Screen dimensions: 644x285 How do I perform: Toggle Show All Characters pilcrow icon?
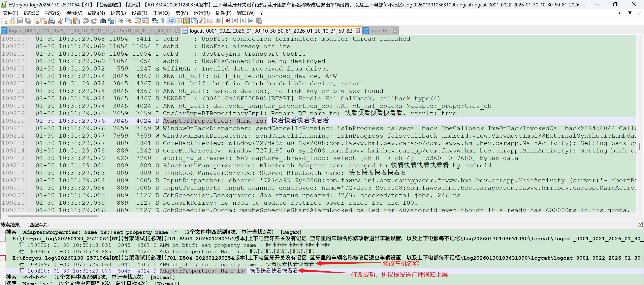click(163, 21)
